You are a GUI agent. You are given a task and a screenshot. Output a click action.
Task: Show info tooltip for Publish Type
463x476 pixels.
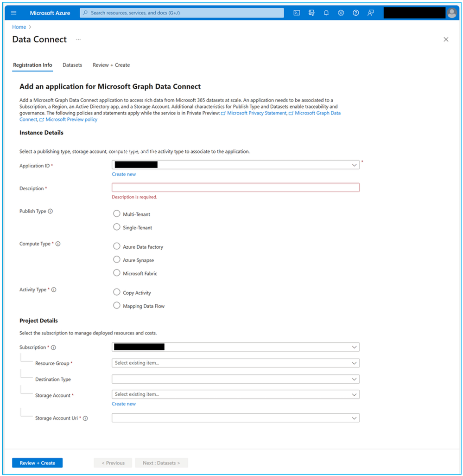click(51, 211)
